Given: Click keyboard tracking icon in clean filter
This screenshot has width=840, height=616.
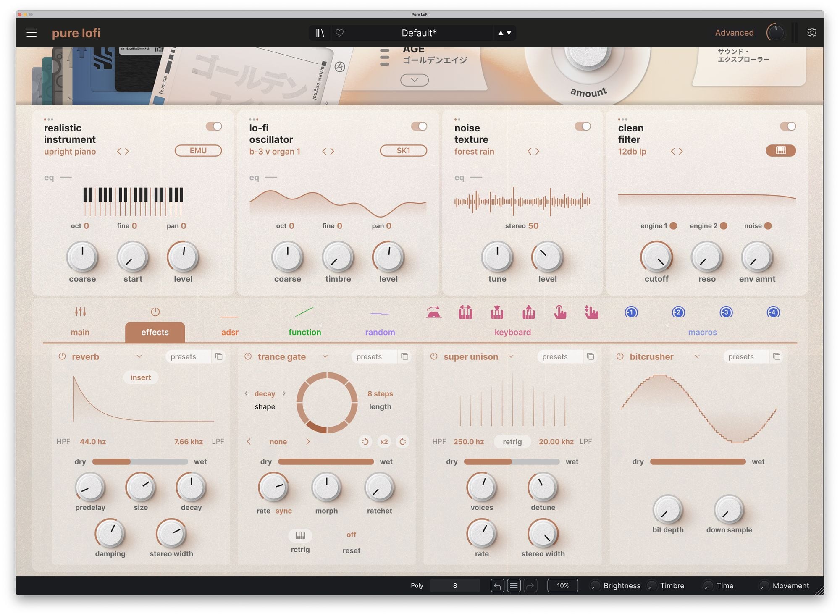Looking at the screenshot, I should coord(780,151).
